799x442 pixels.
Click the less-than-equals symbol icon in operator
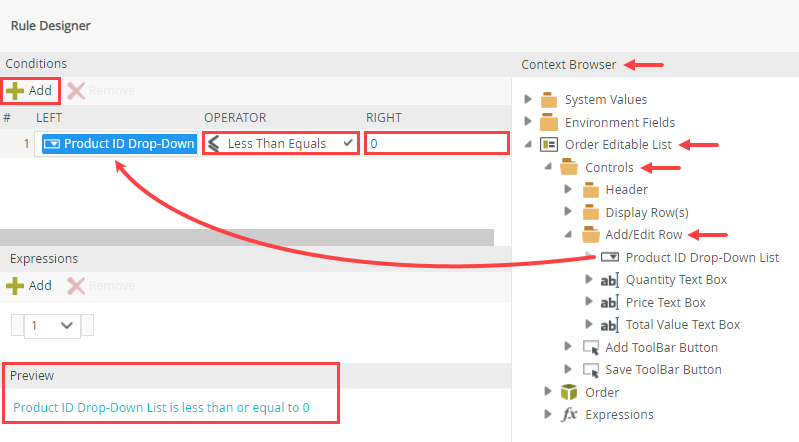pos(214,144)
